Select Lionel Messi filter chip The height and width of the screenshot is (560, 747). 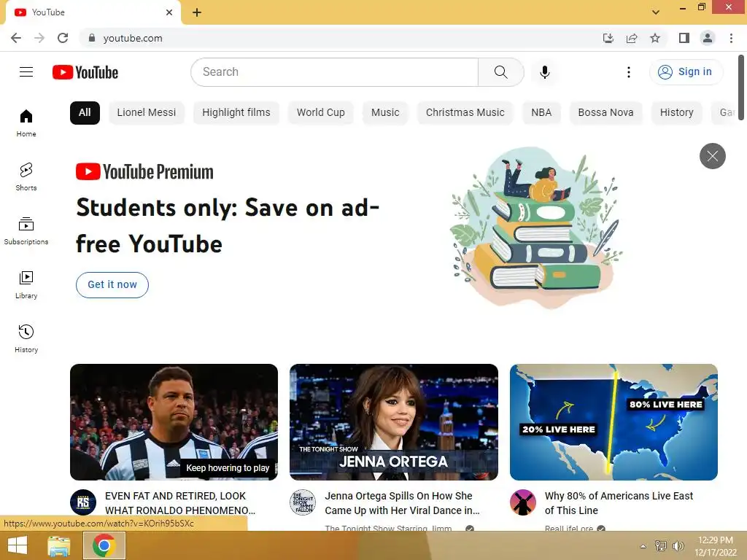pyautogui.click(x=146, y=113)
